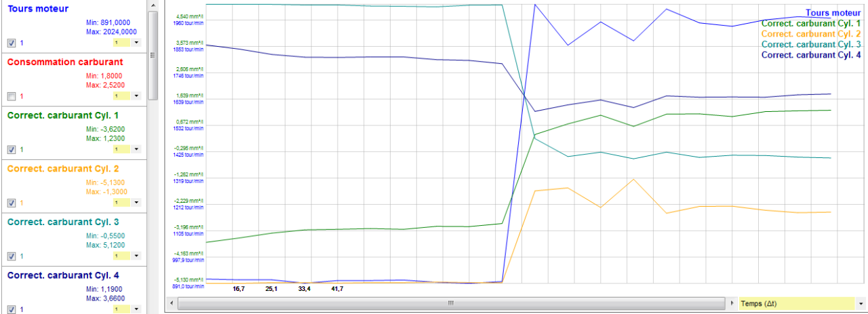Toggle Correct. carburant Cyl. 4 checkbox
Viewport: 868px width, 314px height.
pyautogui.click(x=11, y=309)
